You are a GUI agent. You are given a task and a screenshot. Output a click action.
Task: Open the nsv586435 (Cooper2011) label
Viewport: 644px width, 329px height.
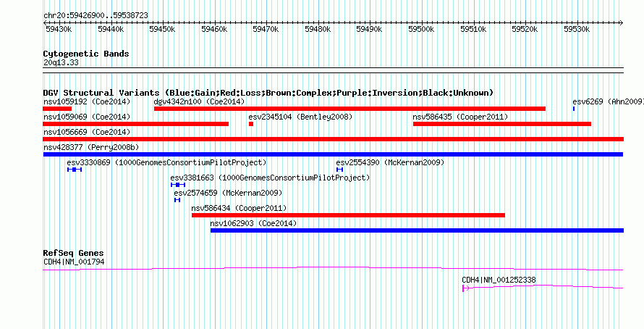point(460,117)
